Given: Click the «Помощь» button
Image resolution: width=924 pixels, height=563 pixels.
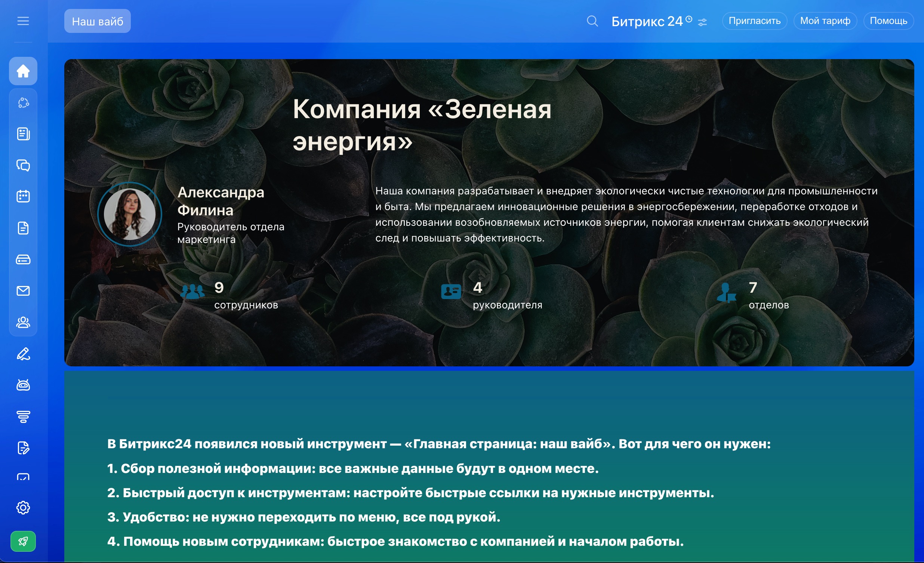Looking at the screenshot, I should pos(888,21).
